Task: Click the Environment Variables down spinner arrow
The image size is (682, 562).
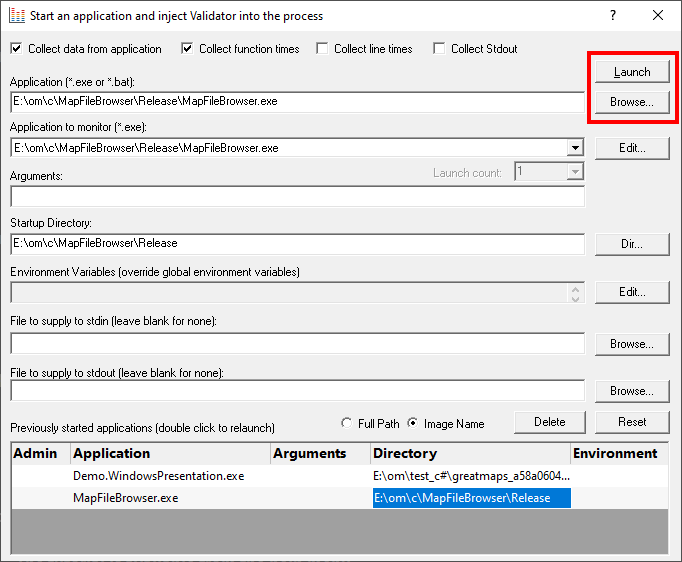Action: tap(575, 298)
